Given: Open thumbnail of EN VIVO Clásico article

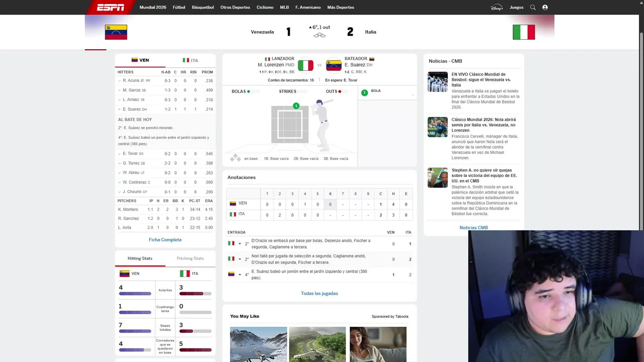Looking at the screenshot, I should click(438, 82).
